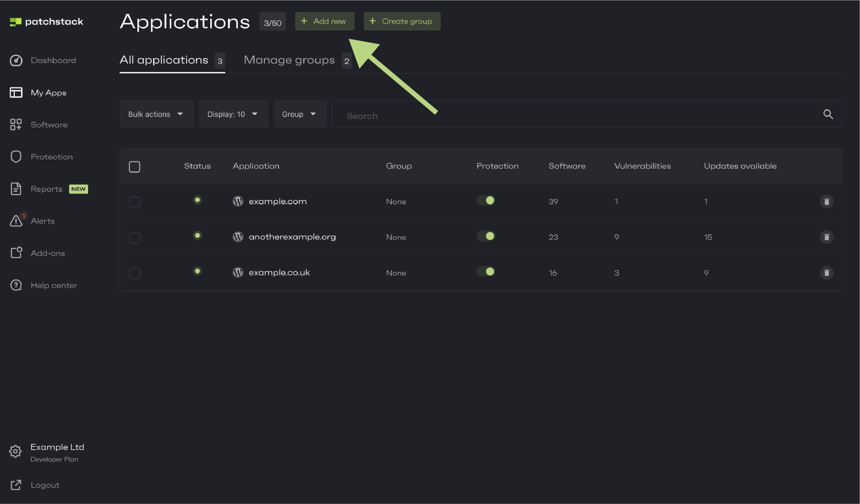Click the Protection column header

tap(497, 166)
